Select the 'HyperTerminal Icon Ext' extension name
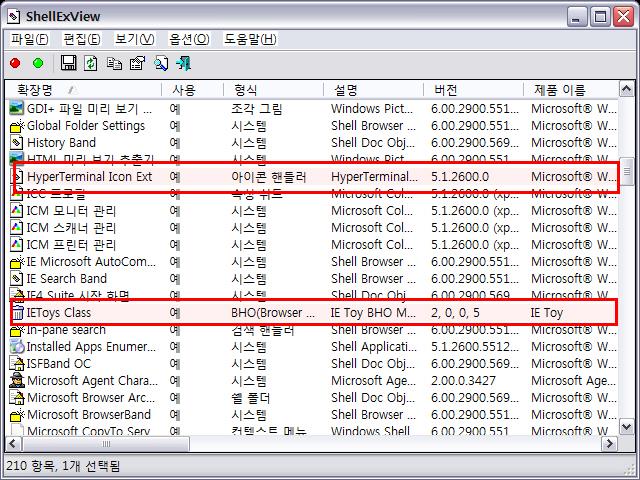640x480 pixels. pyautogui.click(x=89, y=177)
